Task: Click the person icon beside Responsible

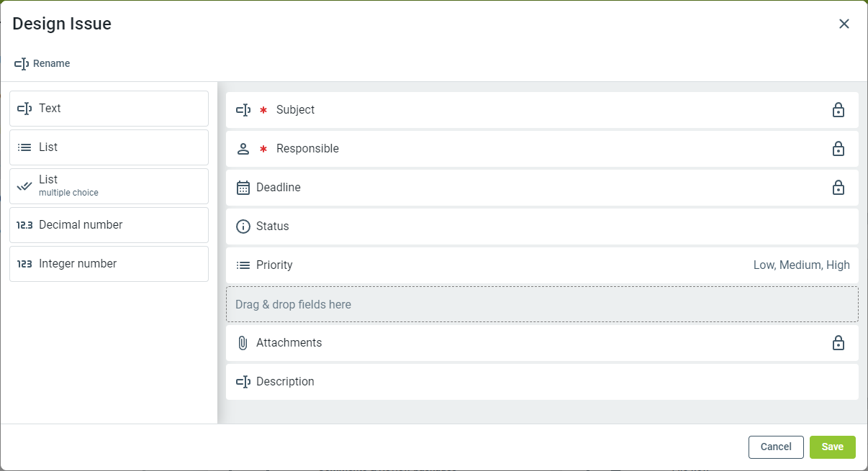Action: pos(243,149)
